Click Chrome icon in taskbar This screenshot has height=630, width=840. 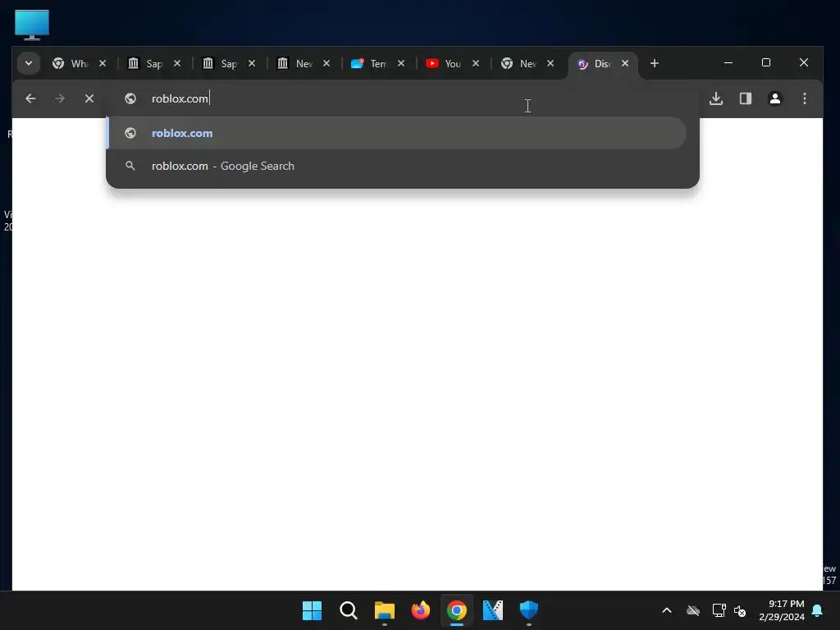pos(457,610)
